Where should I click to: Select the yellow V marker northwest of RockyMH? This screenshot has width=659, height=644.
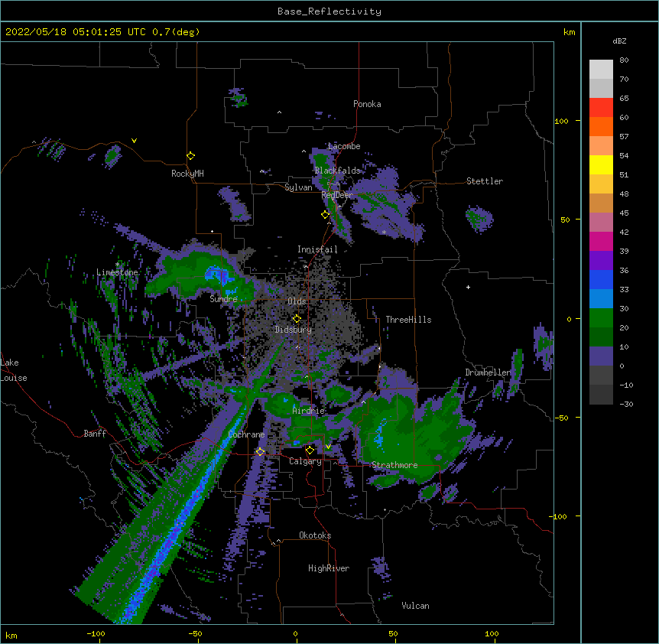coord(134,141)
